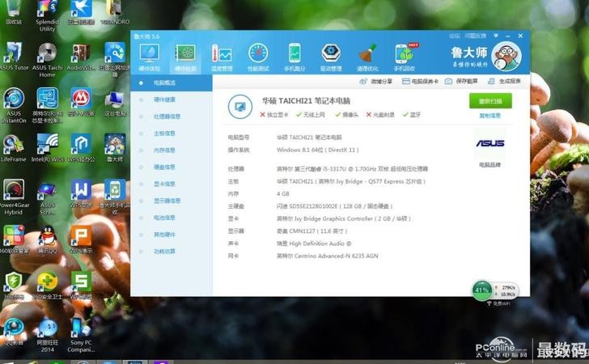The height and width of the screenshot is (364, 589).
Task: Open ASUS InstantOn desktop shortcut
Action: 14,106
